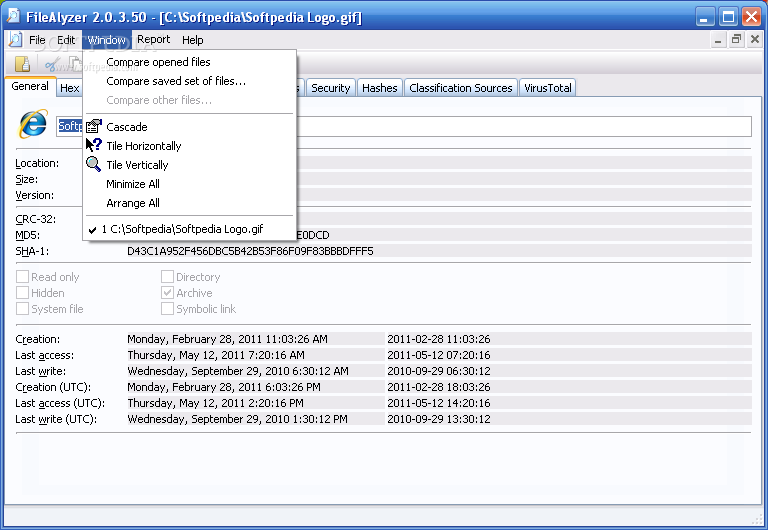Toggle the System file checkbox

[x=23, y=309]
